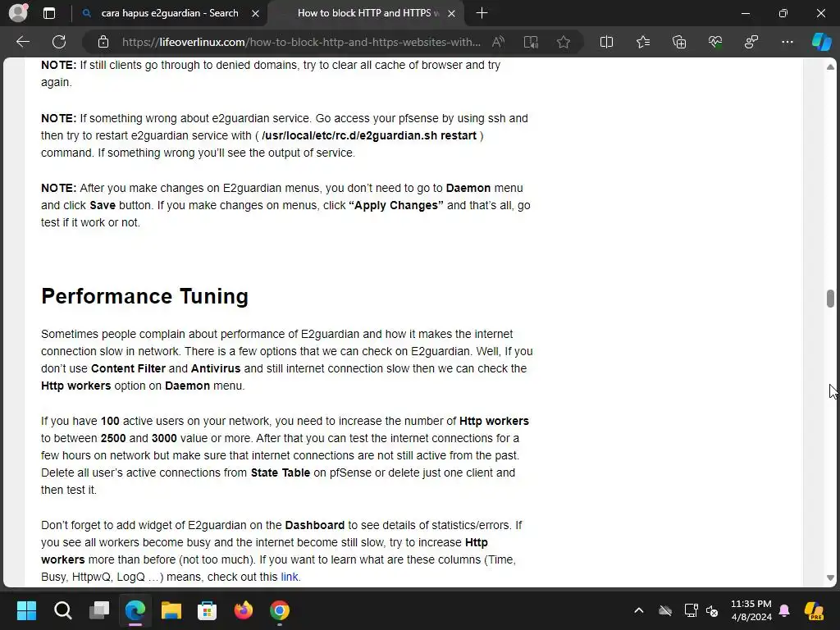Switch to 'cara hapus e2guardian - Search' tab
The width and height of the screenshot is (840, 630).
pyautogui.click(x=169, y=13)
